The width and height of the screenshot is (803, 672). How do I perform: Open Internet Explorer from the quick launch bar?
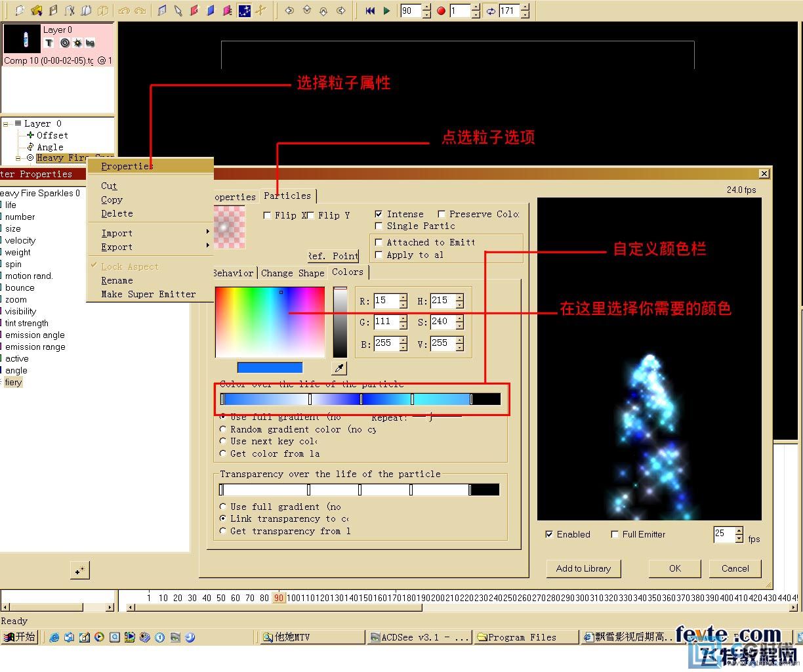(x=54, y=637)
